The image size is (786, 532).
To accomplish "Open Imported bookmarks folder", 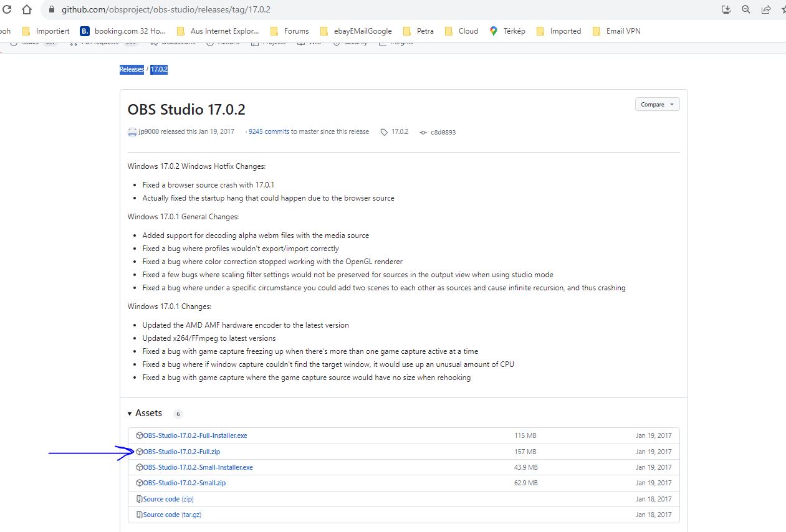I will coord(558,31).
